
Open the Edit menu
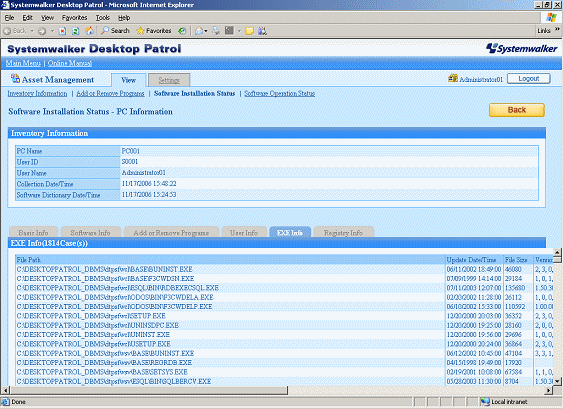27,18
